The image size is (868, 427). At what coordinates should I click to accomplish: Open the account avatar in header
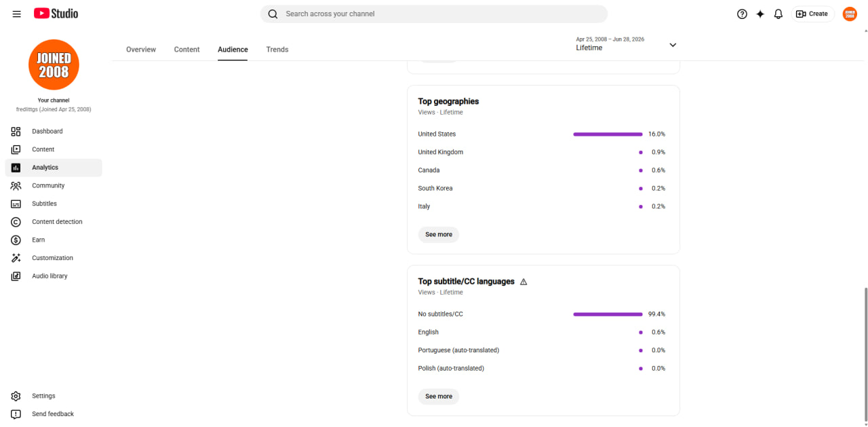[x=850, y=14]
